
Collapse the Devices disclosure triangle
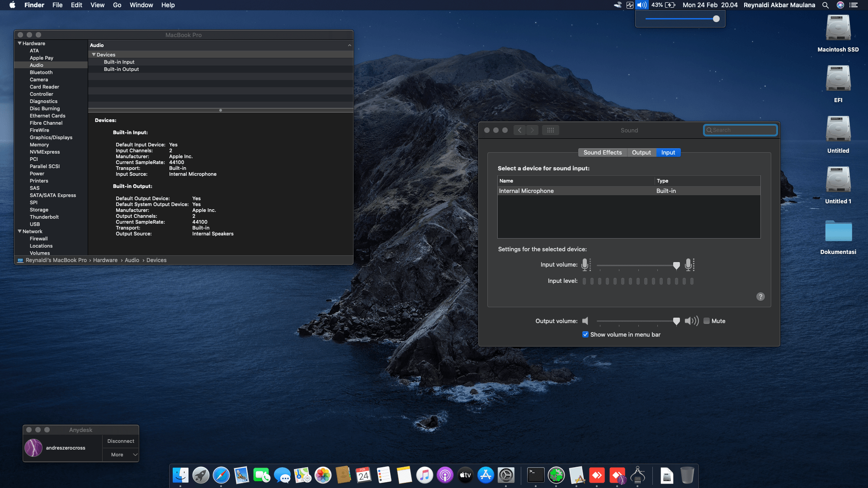[x=94, y=55]
